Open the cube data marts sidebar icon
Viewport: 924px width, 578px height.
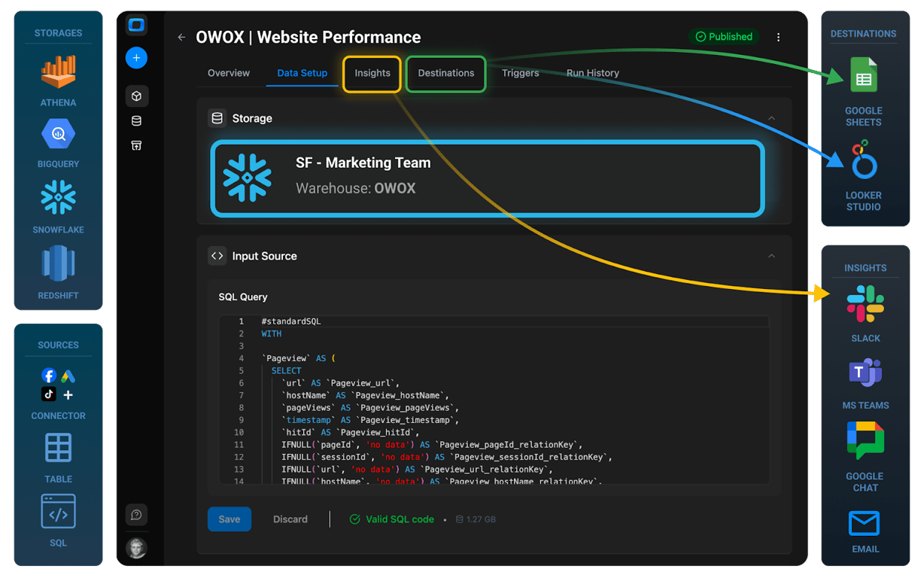pyautogui.click(x=136, y=96)
